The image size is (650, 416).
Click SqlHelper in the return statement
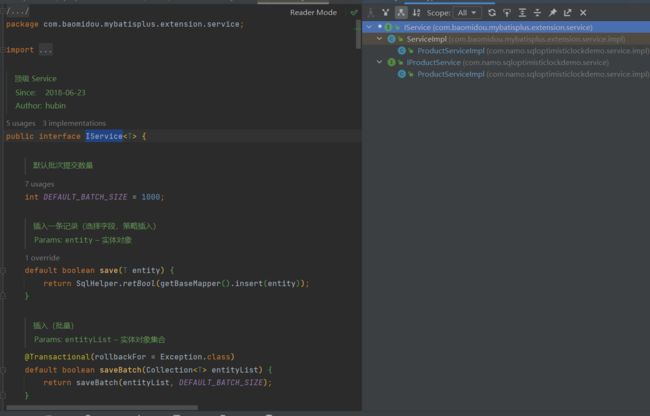click(97, 283)
